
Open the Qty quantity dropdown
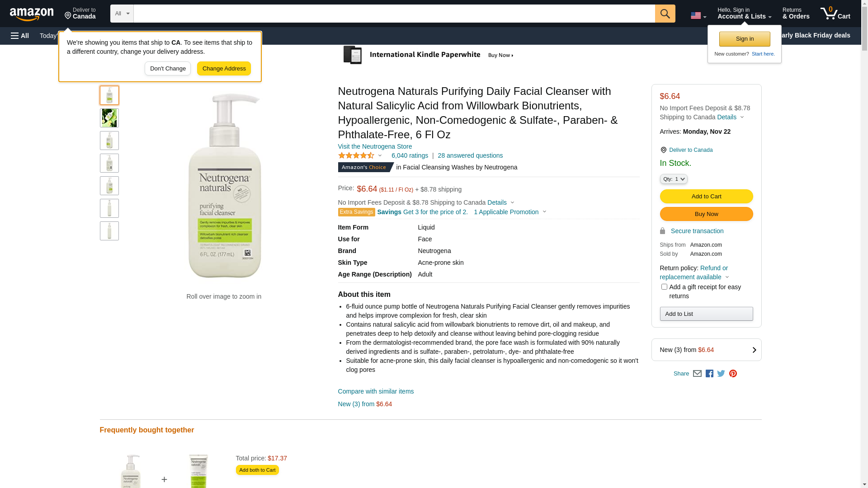pyautogui.click(x=674, y=179)
